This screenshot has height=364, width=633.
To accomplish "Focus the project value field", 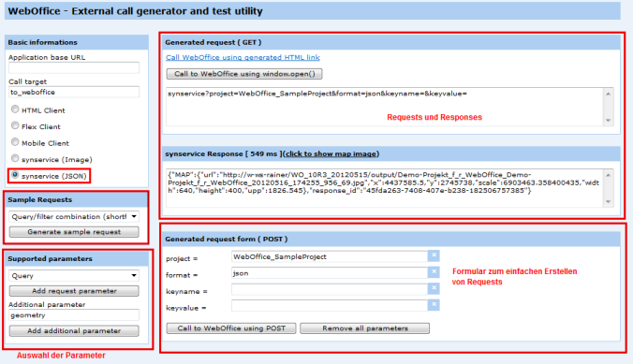I will [x=330, y=256].
